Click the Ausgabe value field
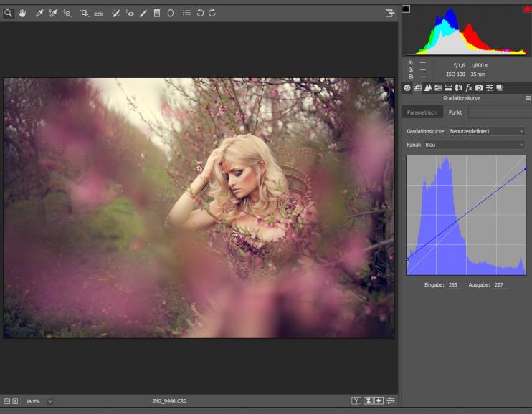 [x=499, y=285]
